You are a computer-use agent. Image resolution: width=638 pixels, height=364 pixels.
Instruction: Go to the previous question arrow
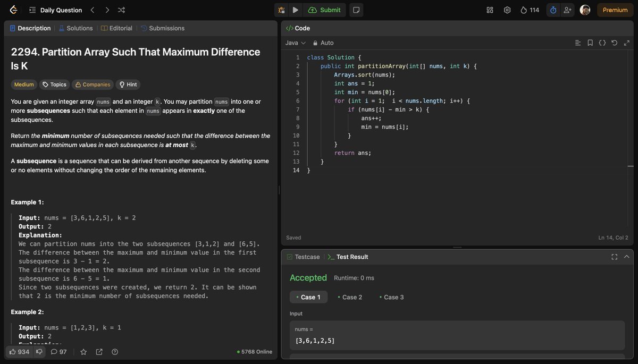[x=93, y=10]
